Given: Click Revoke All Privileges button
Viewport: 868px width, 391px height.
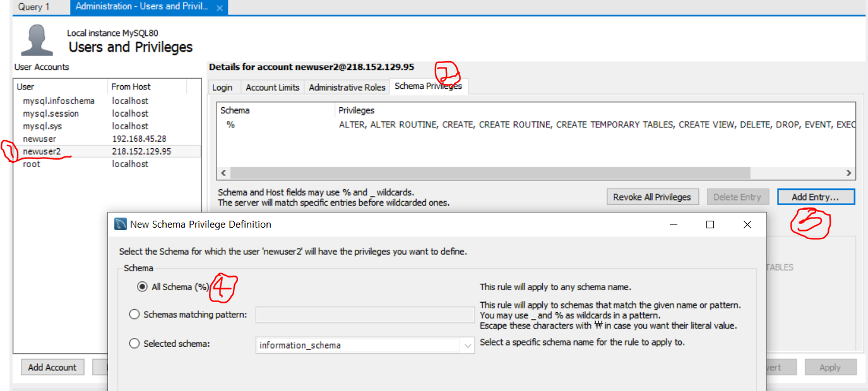Looking at the screenshot, I should pyautogui.click(x=652, y=197).
